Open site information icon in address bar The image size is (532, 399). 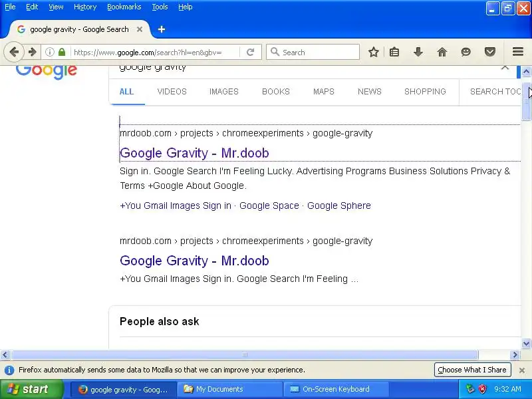point(50,53)
